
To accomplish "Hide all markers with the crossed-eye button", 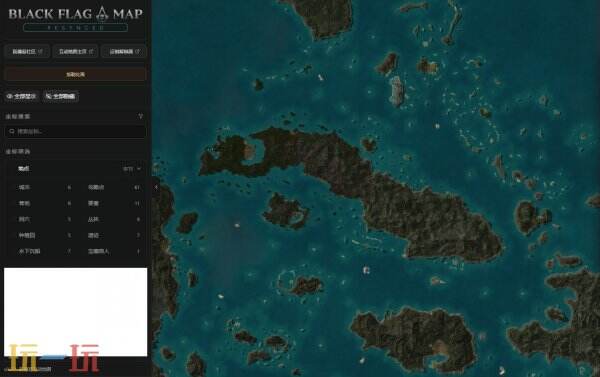I will coord(60,96).
